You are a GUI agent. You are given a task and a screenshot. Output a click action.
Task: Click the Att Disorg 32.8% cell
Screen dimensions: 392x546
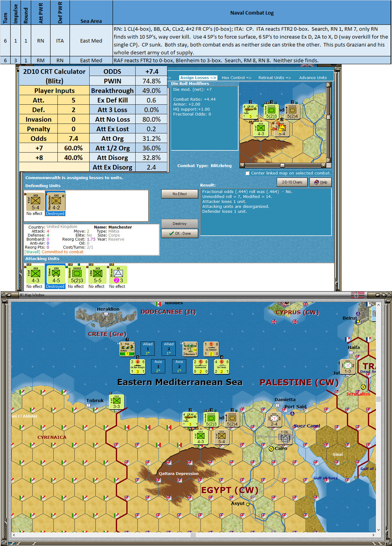(x=151, y=157)
